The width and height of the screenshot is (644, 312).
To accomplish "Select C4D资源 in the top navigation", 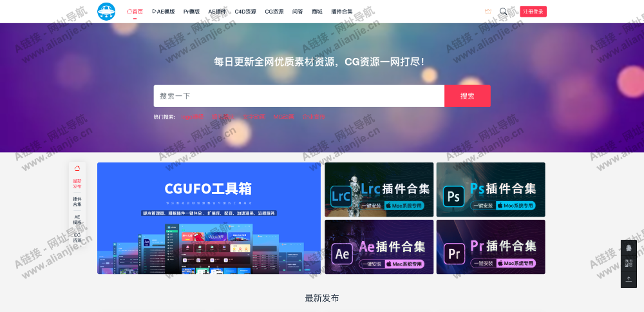I will pyautogui.click(x=245, y=12).
